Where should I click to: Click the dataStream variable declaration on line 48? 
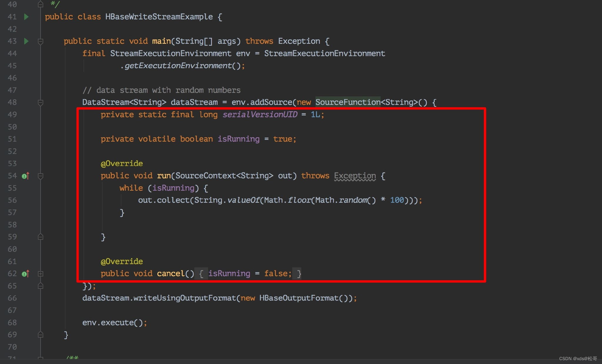point(194,102)
